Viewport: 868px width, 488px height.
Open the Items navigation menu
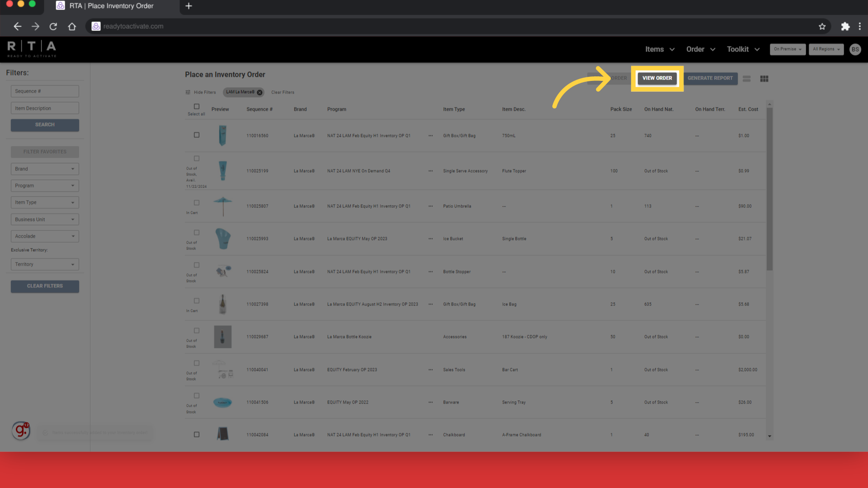click(x=660, y=49)
